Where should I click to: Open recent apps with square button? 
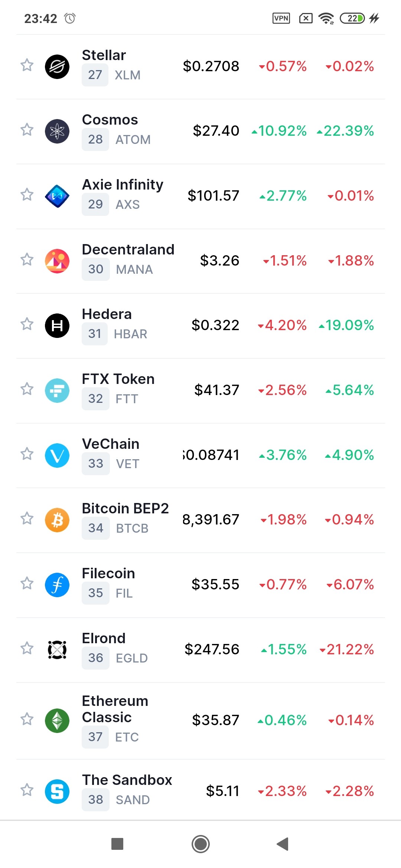tap(117, 844)
